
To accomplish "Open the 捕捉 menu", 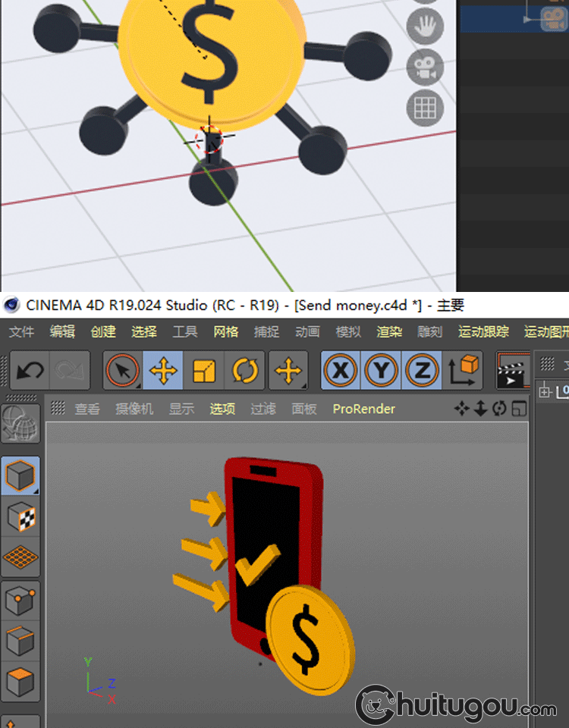I will 266,331.
